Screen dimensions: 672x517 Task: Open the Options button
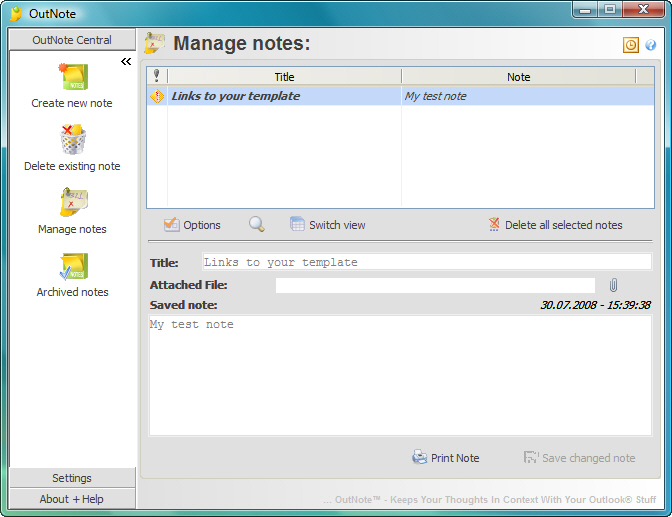point(192,225)
